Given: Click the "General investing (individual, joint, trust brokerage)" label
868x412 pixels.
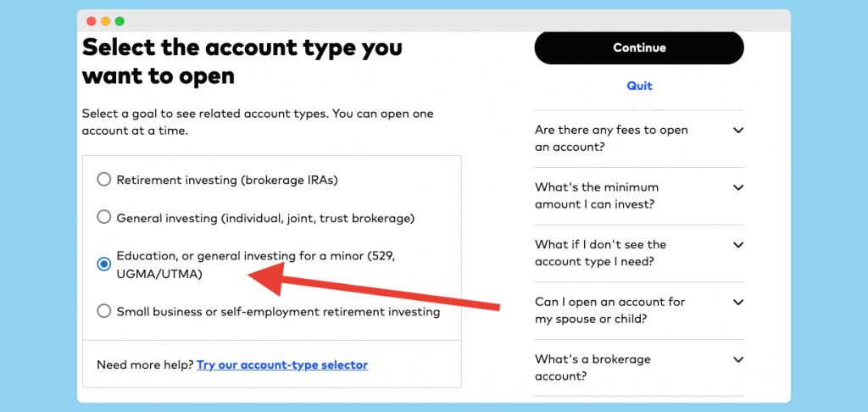Looking at the screenshot, I should point(265,218).
